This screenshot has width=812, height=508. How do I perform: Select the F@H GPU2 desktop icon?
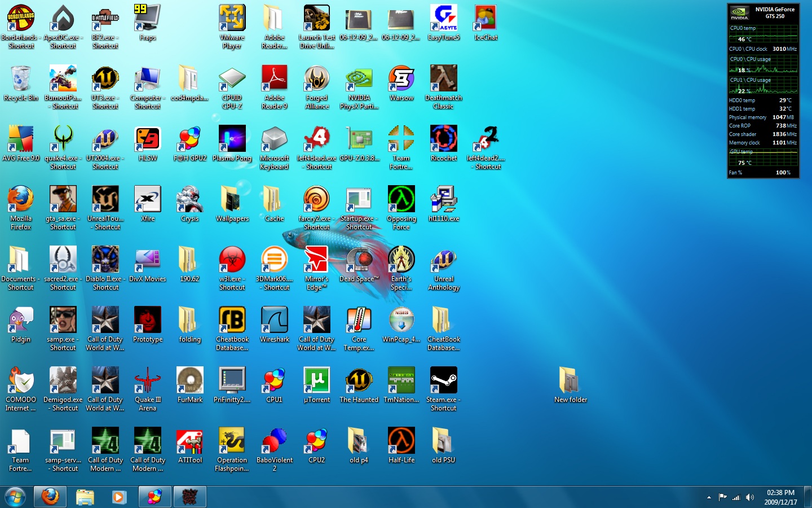(x=190, y=139)
